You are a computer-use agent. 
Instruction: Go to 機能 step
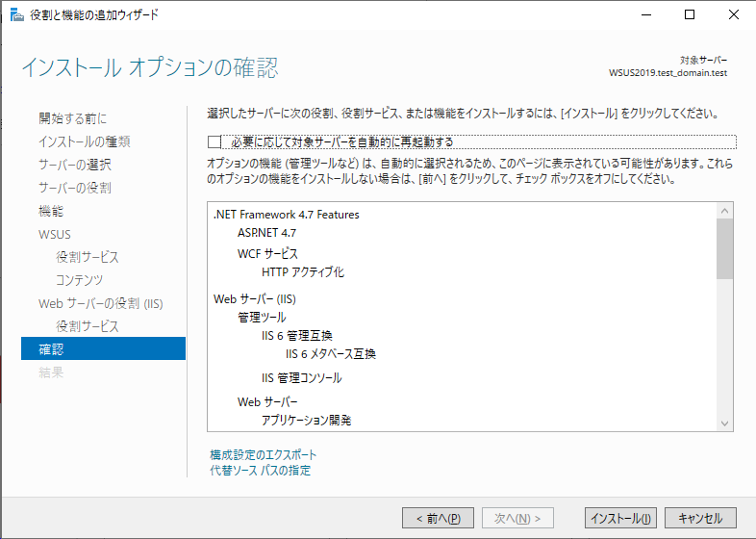pos(51,211)
